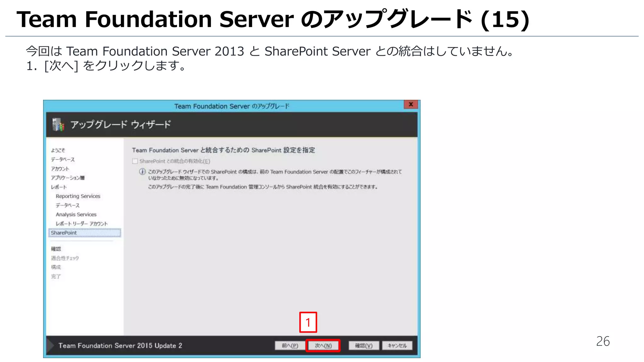Click the upgrade wizard server icon

58,125
